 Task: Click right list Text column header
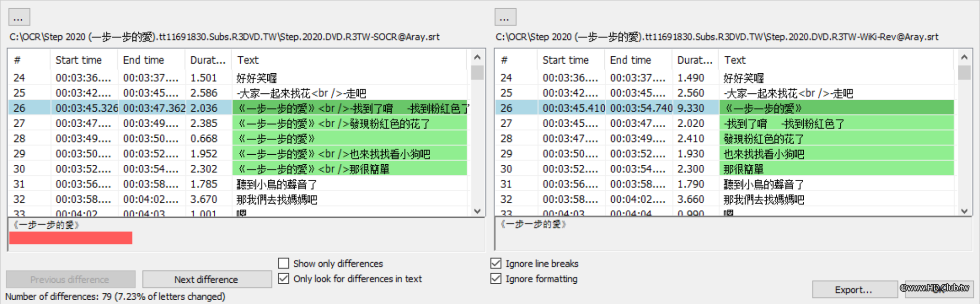[735, 60]
